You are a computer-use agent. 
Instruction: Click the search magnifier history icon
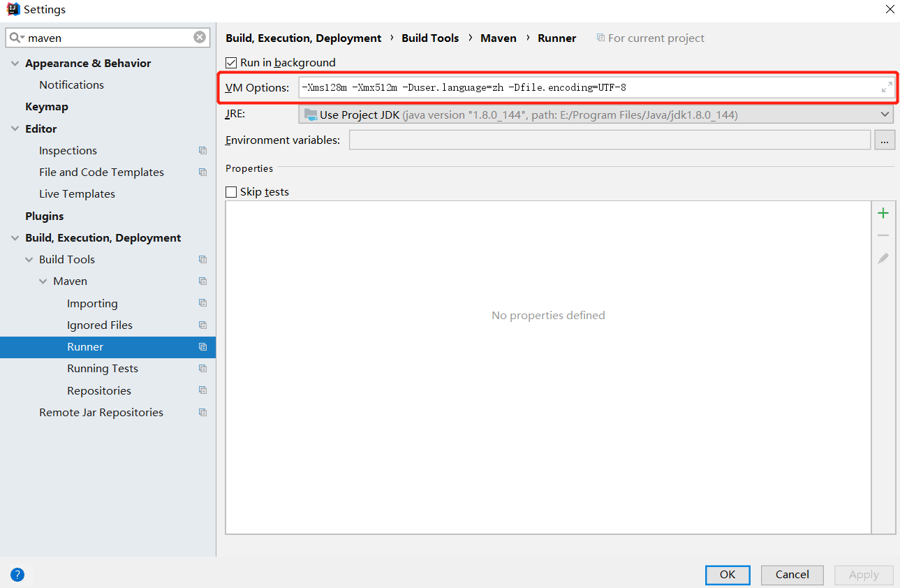[17, 38]
